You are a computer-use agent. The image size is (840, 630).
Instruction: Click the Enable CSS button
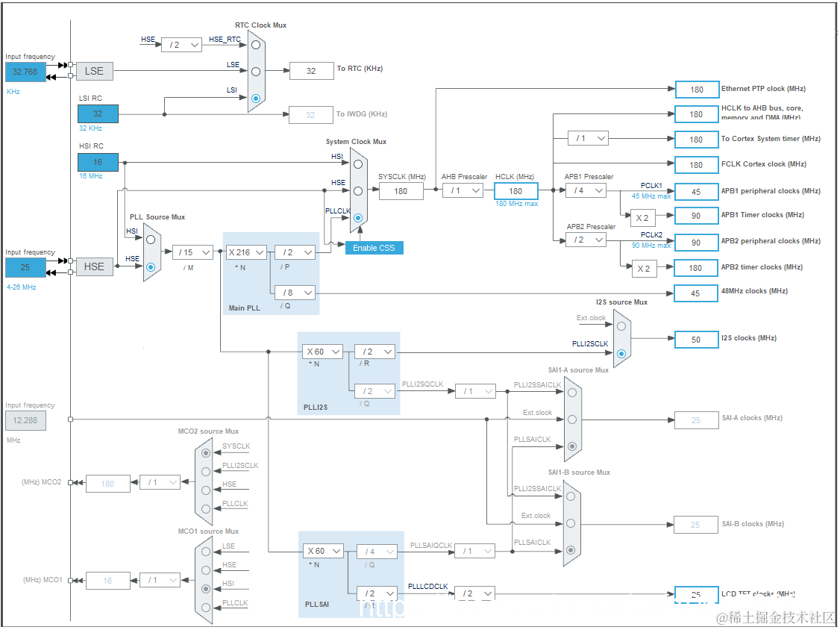(374, 248)
